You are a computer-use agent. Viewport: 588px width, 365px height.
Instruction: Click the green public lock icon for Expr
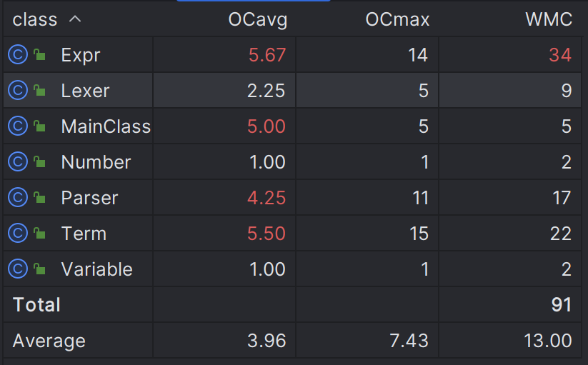click(39, 55)
